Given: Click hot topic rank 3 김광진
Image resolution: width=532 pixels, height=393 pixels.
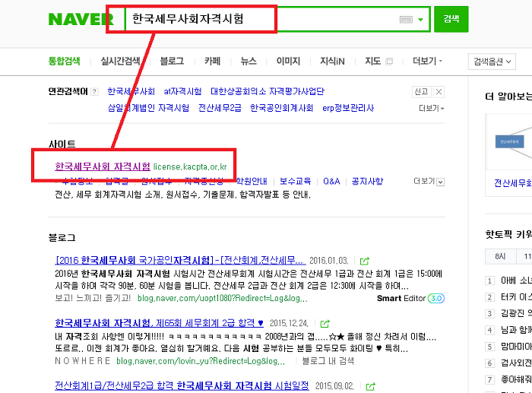Looking at the screenshot, I should [x=516, y=313].
